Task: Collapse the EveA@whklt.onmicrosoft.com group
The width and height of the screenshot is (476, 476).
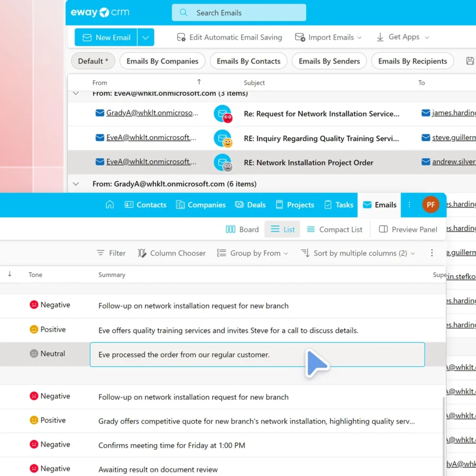Action: tap(76, 94)
